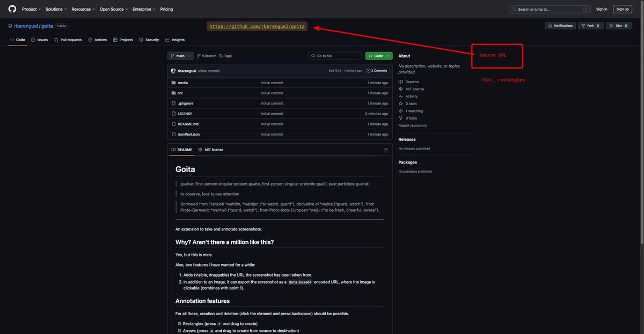View 0 forks list
The image size is (644, 334).
click(407, 118)
